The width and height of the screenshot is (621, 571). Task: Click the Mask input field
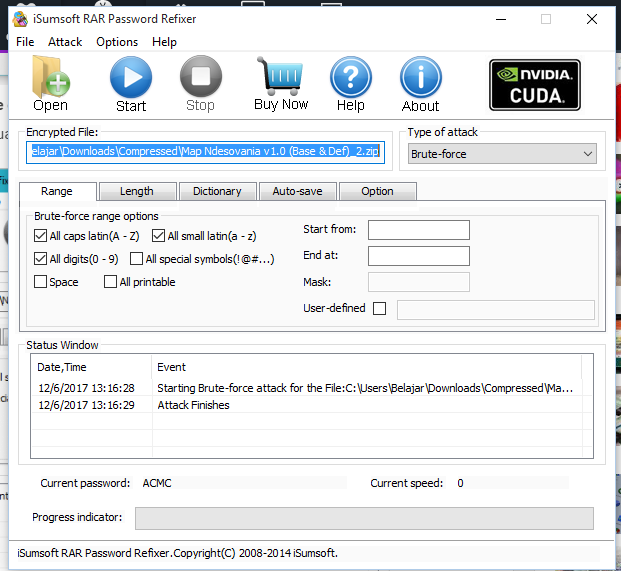tap(419, 282)
